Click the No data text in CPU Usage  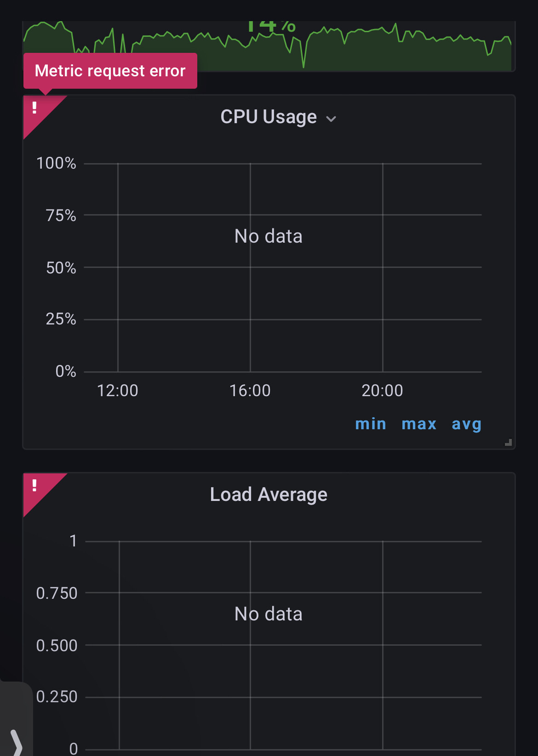coord(269,236)
